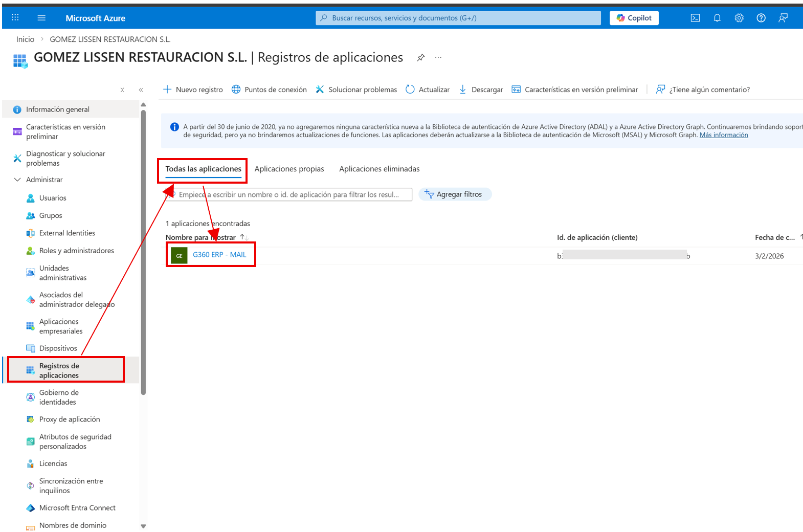Switch to Aplicaciones eliminadas tab
The width and height of the screenshot is (803, 532).
[x=379, y=169]
